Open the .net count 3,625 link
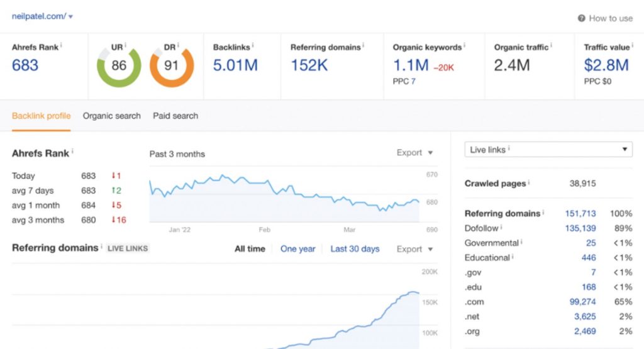Screen dimensions: 644x349 pos(585,316)
